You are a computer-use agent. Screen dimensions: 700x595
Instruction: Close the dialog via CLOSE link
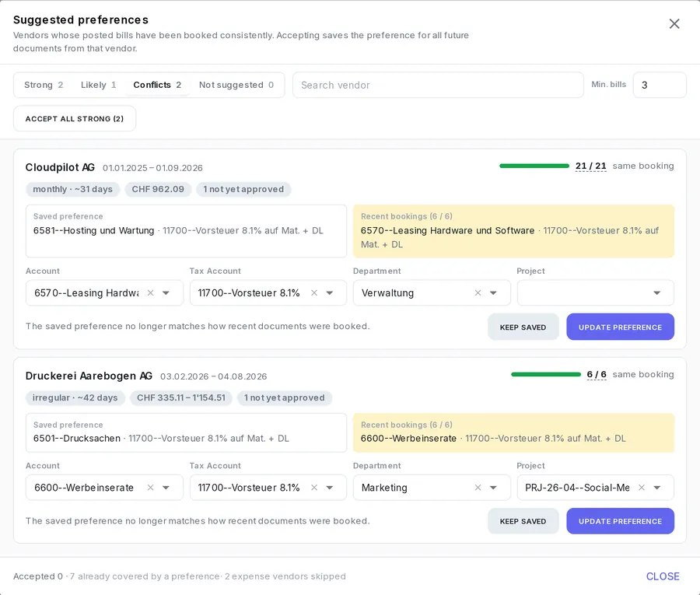click(663, 576)
